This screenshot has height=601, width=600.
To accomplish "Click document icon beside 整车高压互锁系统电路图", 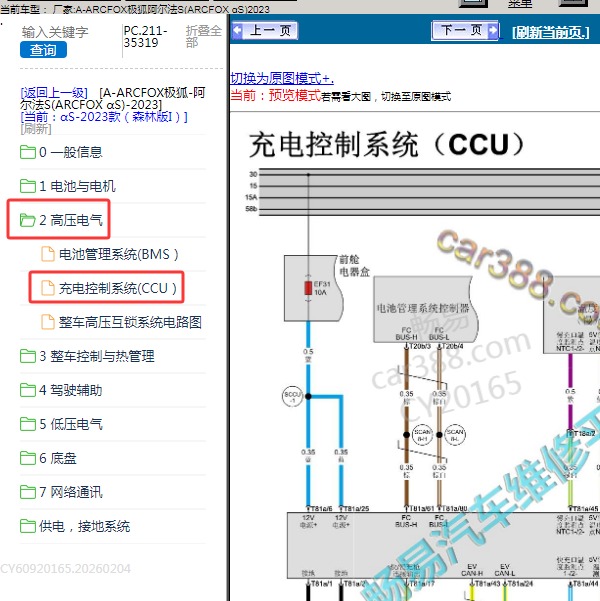I will (x=48, y=322).
